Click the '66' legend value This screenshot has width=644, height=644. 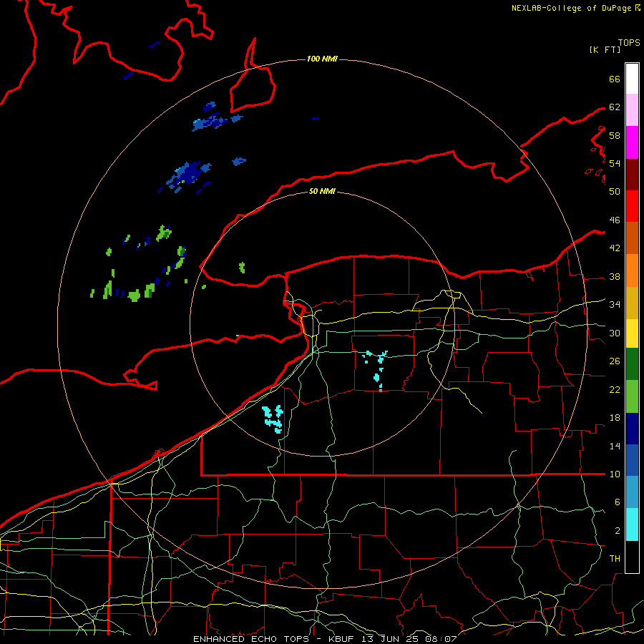tap(615, 79)
